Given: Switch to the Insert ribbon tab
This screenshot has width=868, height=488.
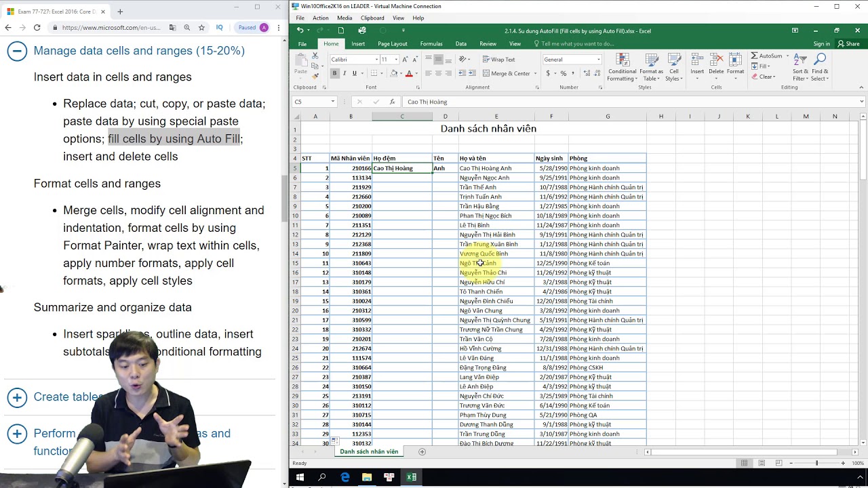Looking at the screenshot, I should click(x=358, y=44).
